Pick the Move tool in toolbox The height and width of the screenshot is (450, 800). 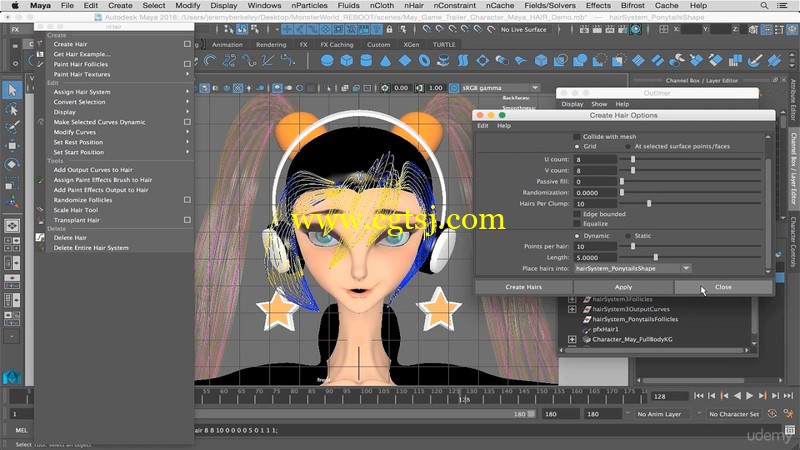point(12,146)
